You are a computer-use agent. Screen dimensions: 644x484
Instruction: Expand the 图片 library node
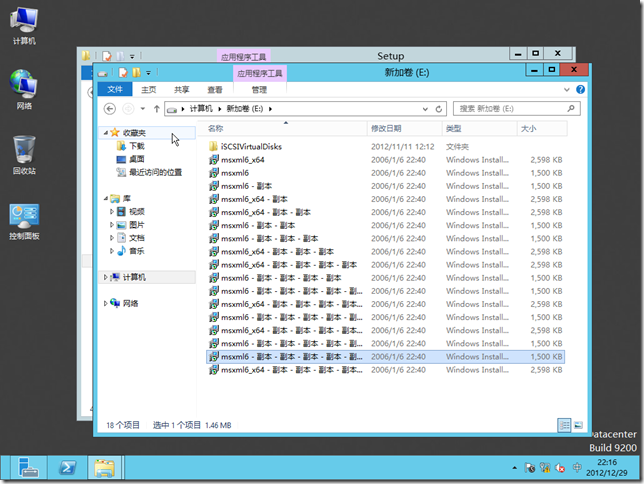[x=112, y=225]
